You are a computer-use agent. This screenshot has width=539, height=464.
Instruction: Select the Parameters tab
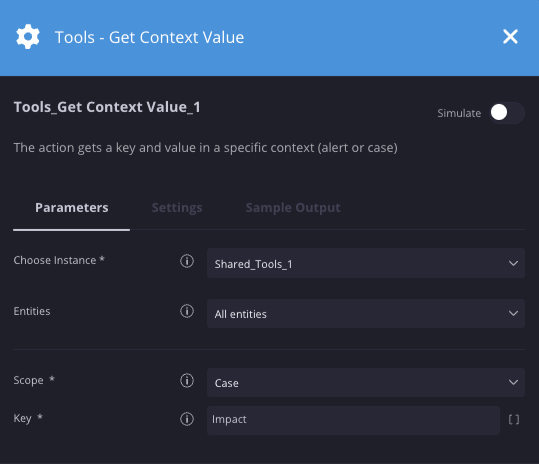pos(72,208)
